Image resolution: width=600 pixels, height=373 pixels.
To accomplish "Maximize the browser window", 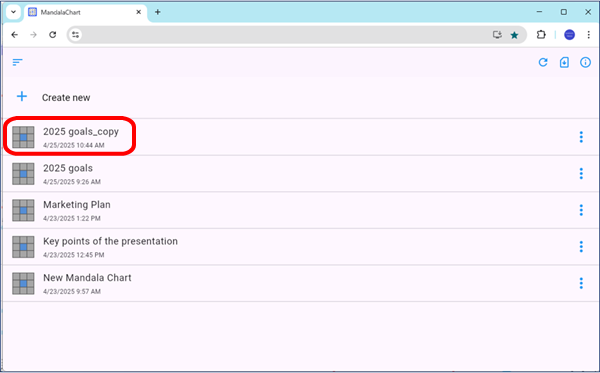I will (x=564, y=12).
